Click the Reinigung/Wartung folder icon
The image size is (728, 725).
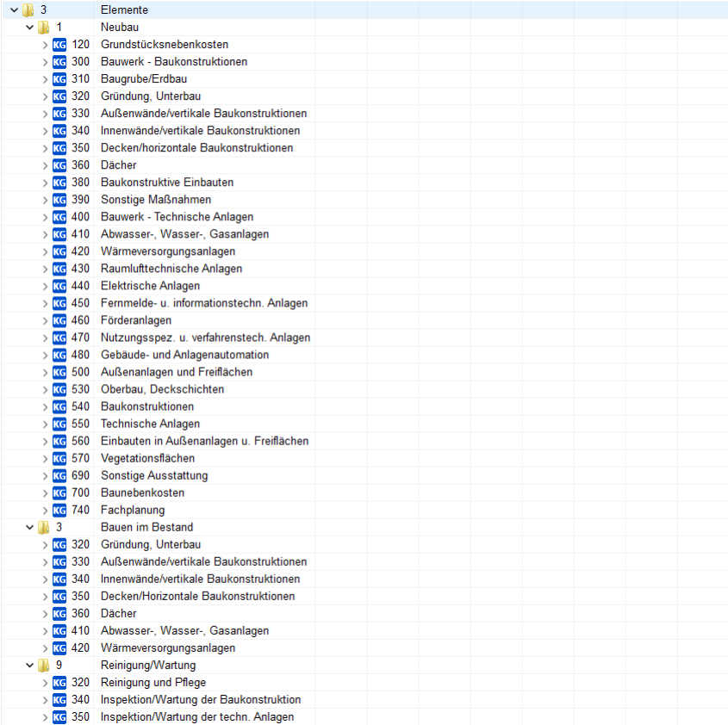tap(43, 665)
